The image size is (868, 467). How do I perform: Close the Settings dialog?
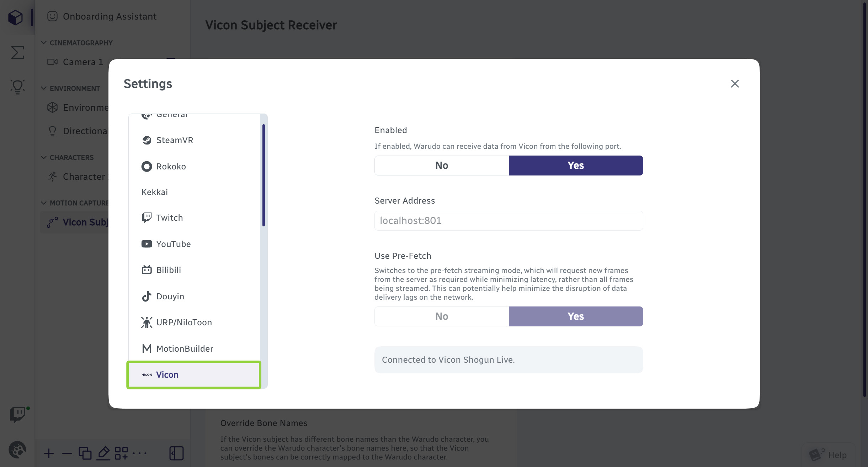(x=735, y=84)
